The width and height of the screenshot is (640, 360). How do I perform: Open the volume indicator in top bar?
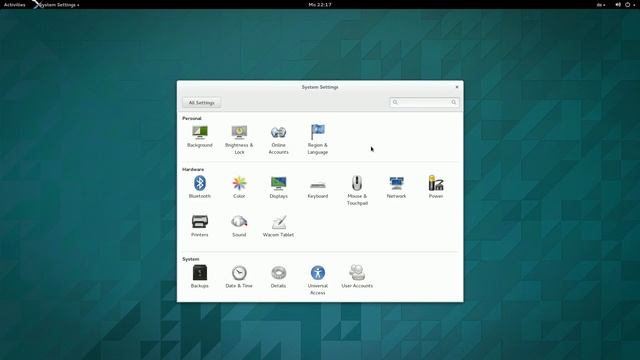tap(618, 4)
